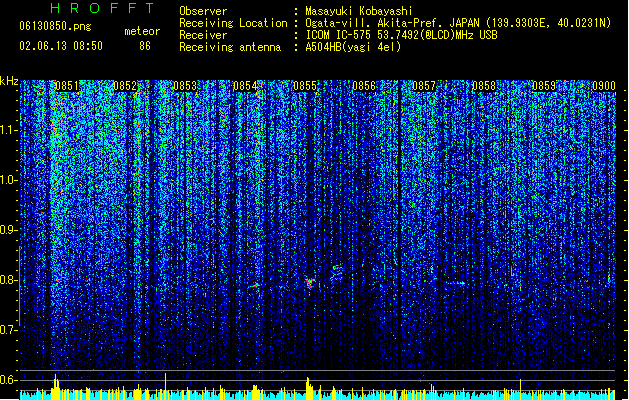The width and height of the screenshot is (629, 400).
Task: Click the 0852 time marker
Action: [x=125, y=86]
